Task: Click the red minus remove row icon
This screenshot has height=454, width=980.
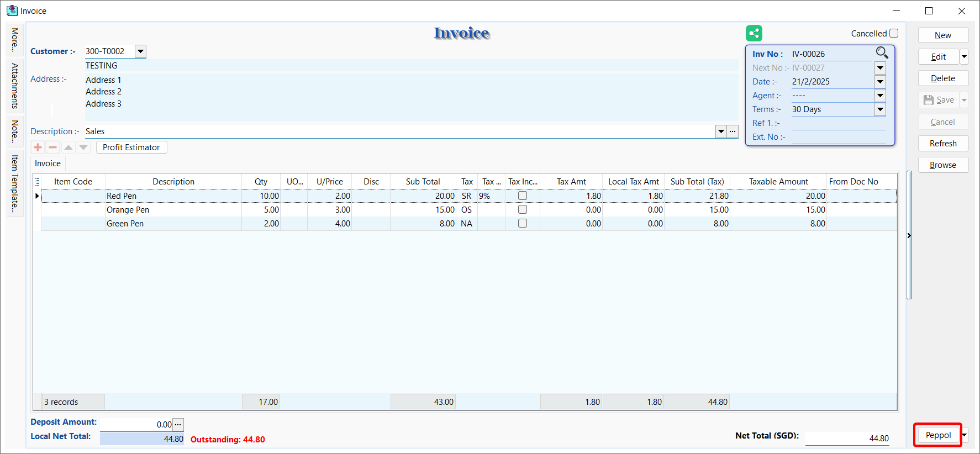Action: [53, 147]
